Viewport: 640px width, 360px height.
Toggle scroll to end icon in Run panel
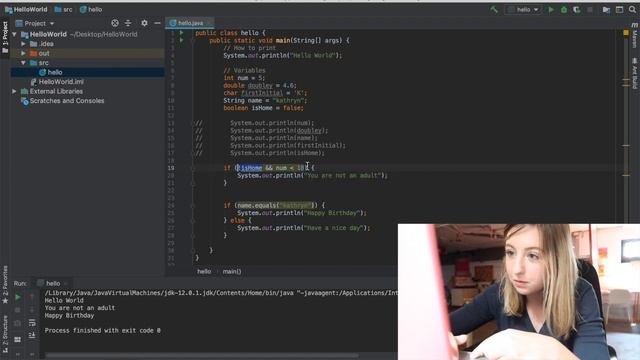click(32, 336)
